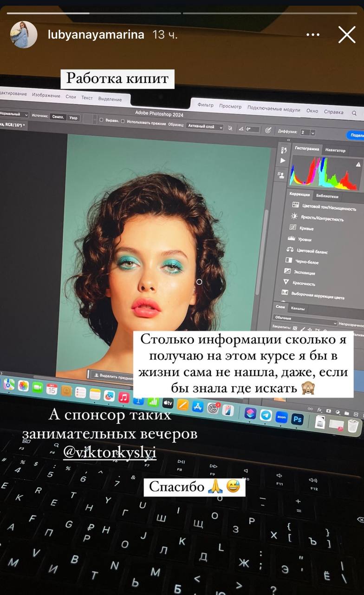This screenshot has height=595, width=364.
Task: Add a Выборочная коррекция цвета adjustment
Action: [313, 296]
